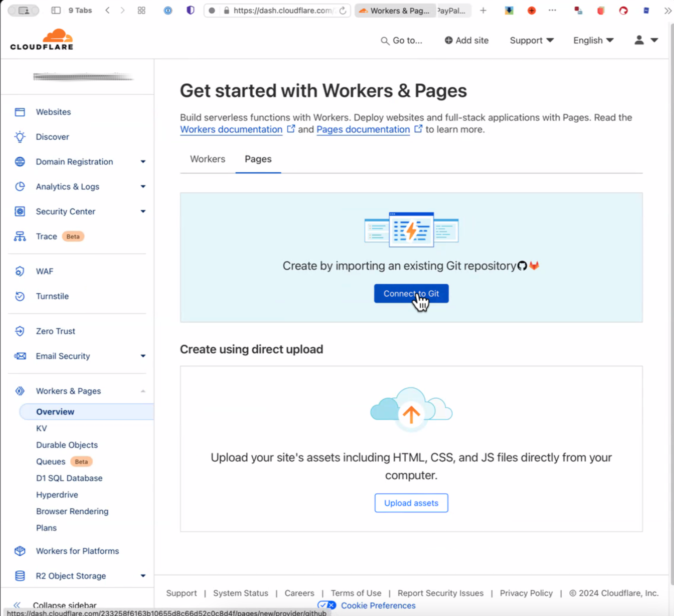Expand the R2 Object Storage arrow
The image size is (674, 616).
click(143, 576)
